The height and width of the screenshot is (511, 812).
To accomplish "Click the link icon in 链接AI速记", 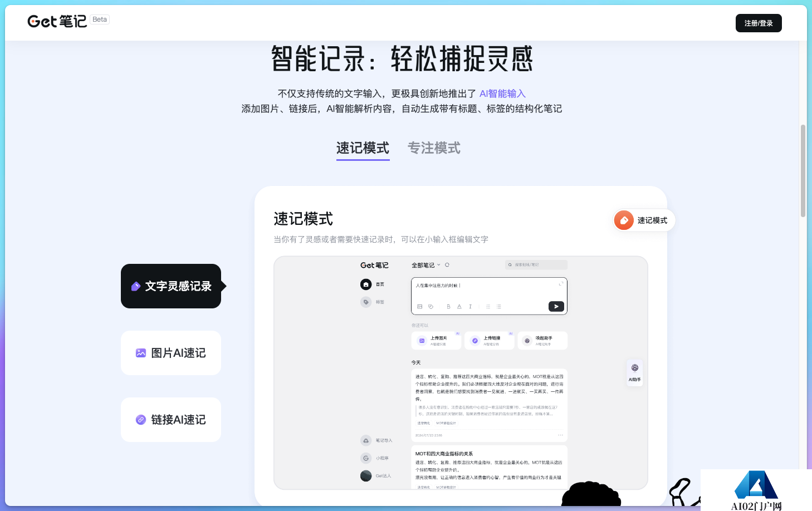I will point(141,420).
